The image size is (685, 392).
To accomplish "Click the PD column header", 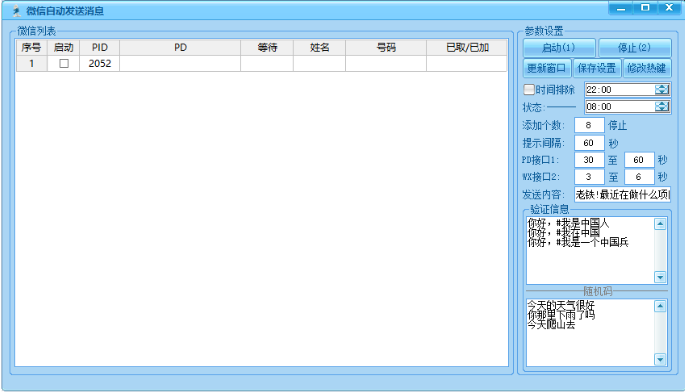I will (180, 47).
